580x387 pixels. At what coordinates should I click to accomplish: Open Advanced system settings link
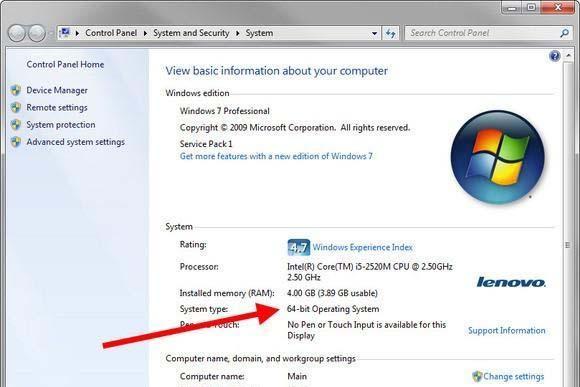click(75, 142)
